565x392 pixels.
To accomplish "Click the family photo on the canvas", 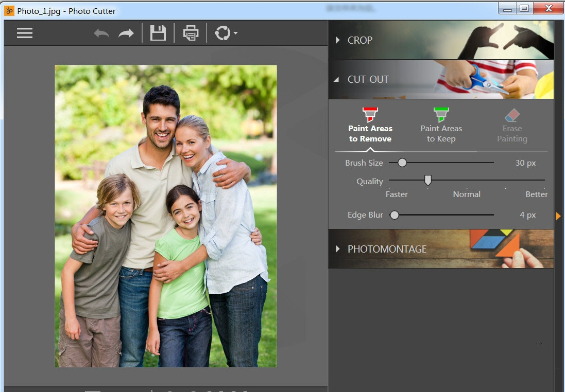I will (166, 216).
